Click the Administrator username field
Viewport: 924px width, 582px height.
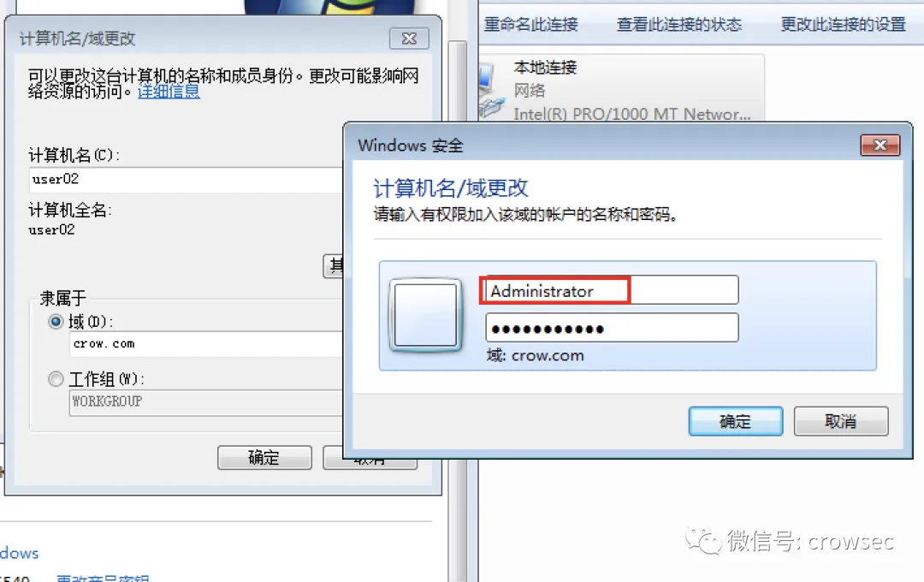tap(612, 290)
